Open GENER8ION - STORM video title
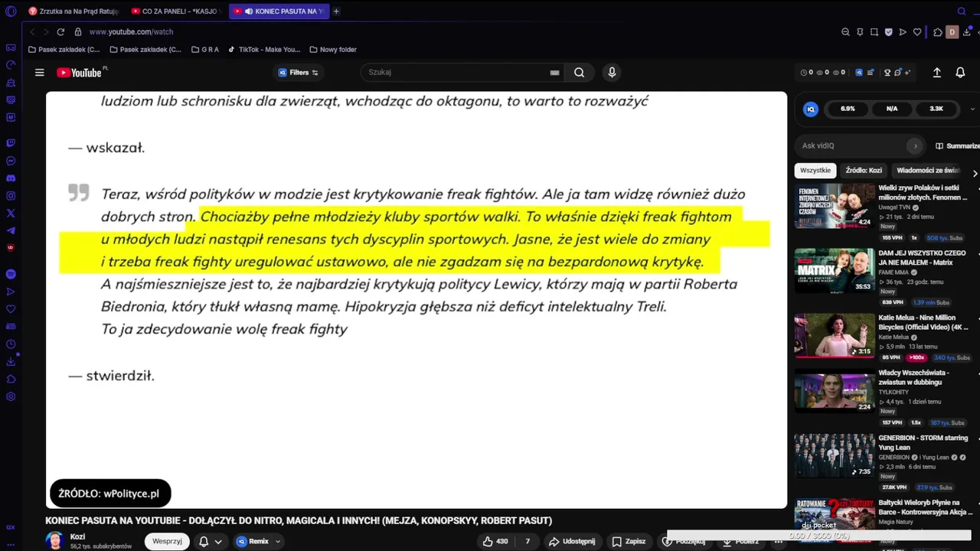This screenshot has height=551, width=980. tap(923, 442)
